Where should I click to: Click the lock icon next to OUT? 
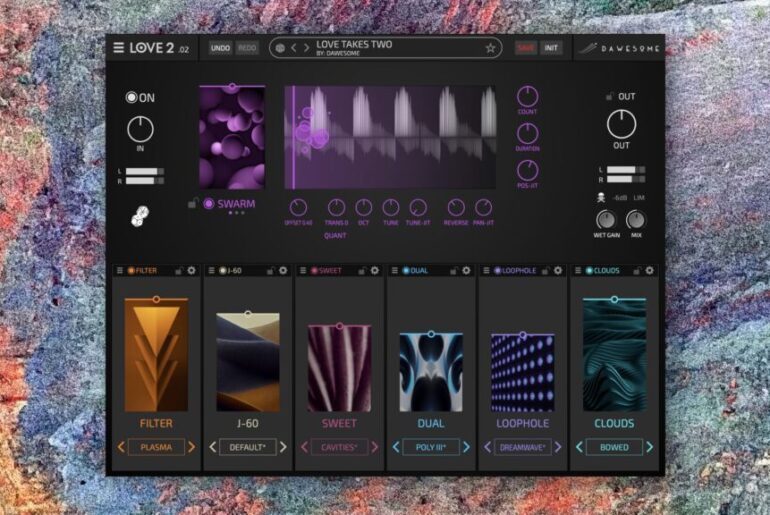point(609,96)
